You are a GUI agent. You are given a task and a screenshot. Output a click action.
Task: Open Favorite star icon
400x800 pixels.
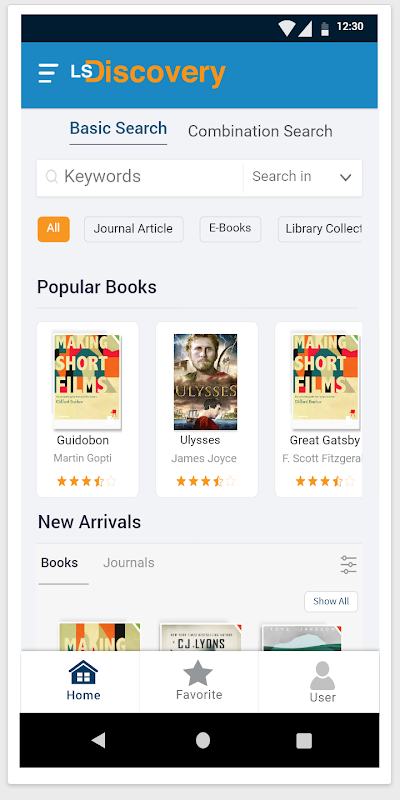198,673
